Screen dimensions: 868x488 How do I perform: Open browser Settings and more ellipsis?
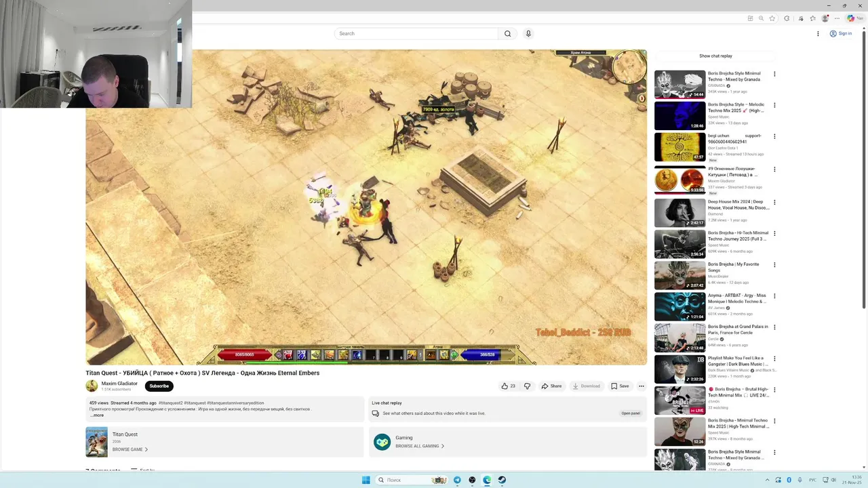pyautogui.click(x=837, y=18)
